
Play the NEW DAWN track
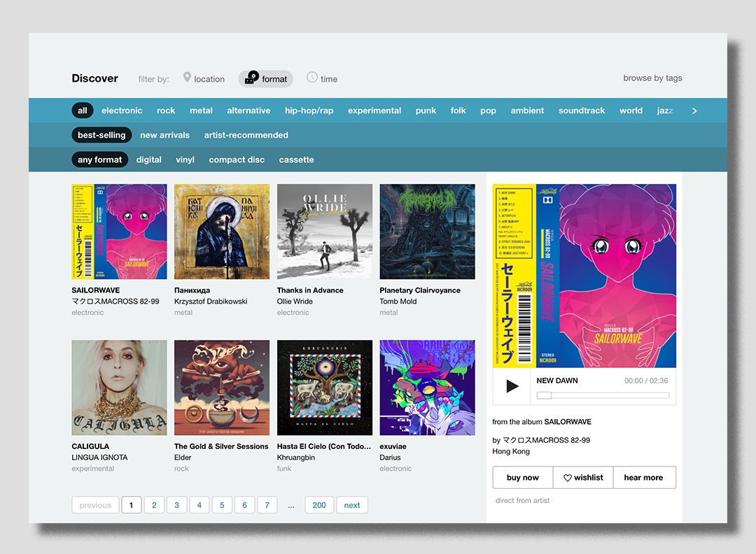coord(512,386)
